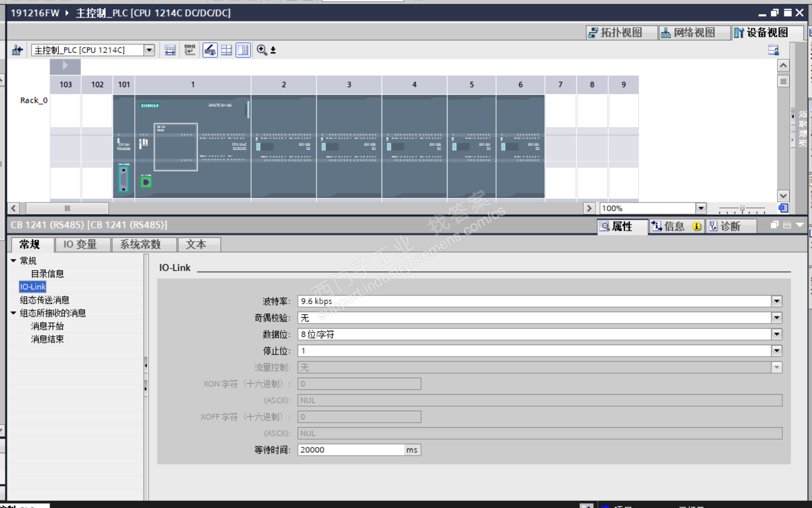Open the 数据位 data bits dropdown
This screenshot has width=812, height=508.
776,334
